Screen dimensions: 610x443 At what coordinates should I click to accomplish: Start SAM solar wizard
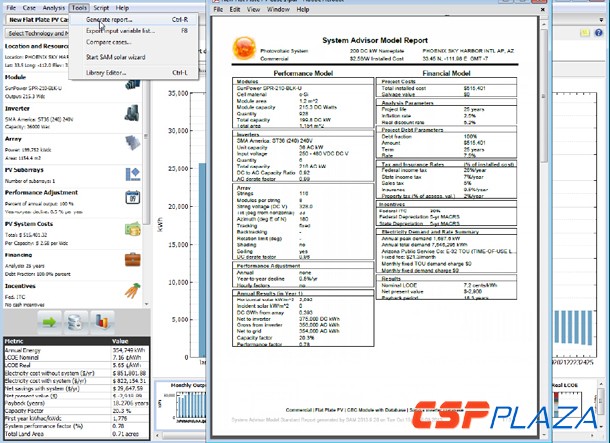tap(117, 59)
